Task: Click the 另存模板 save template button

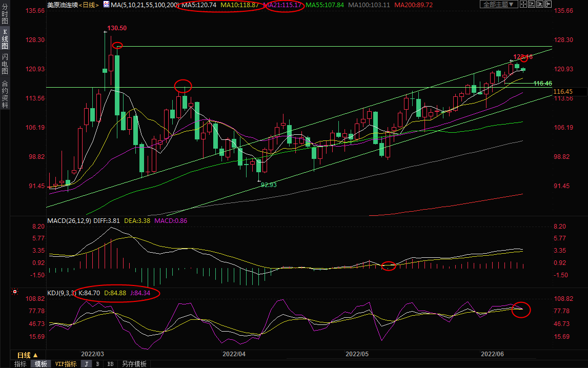Action: pos(134,364)
